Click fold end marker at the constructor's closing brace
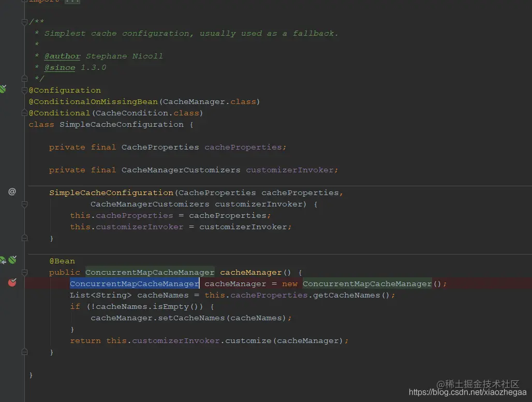Screen dimensions: 532x402 point(24,238)
